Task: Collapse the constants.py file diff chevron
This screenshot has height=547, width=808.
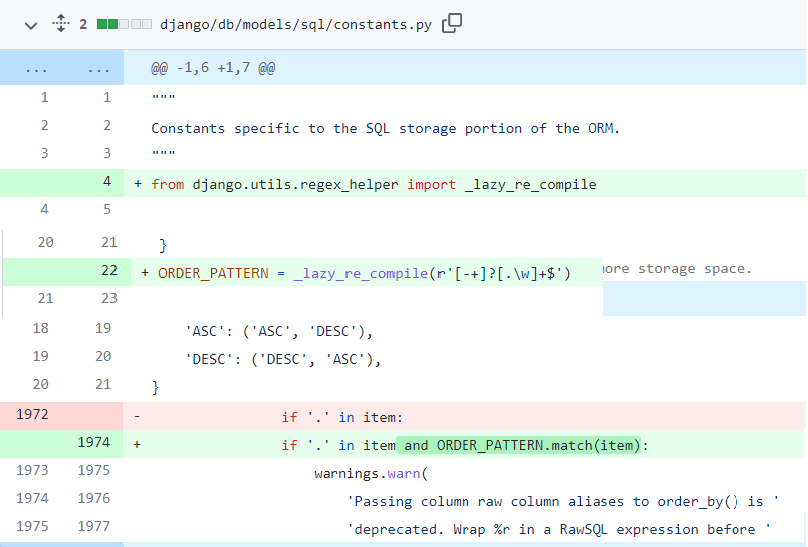Action: click(x=31, y=25)
